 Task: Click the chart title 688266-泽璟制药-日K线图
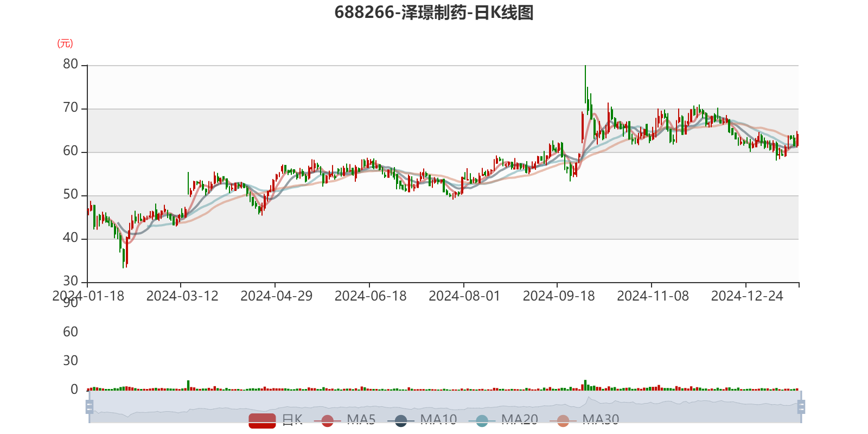(x=434, y=12)
